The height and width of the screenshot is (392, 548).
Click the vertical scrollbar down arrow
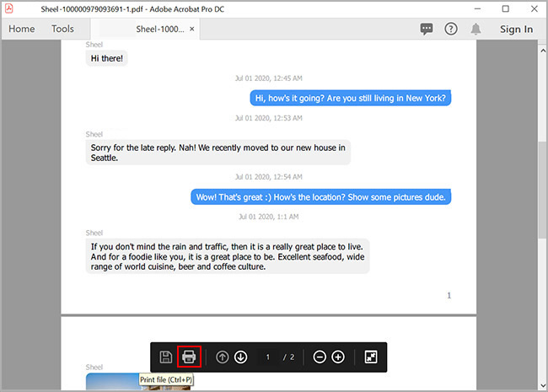[x=542, y=385]
